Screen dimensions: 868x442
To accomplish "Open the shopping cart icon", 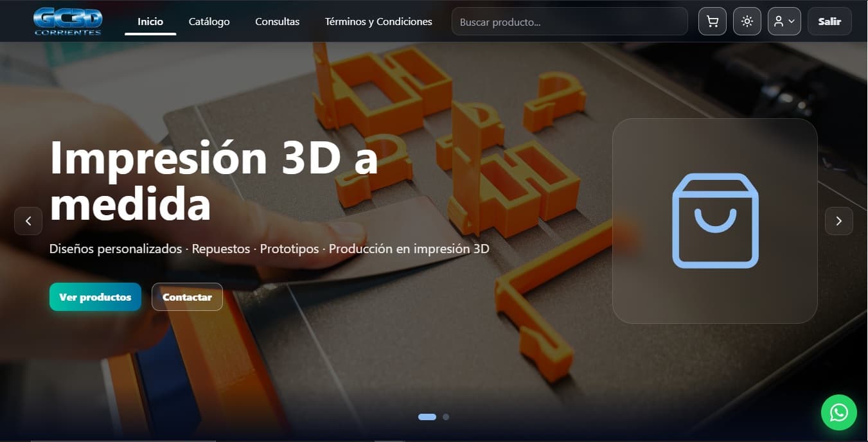I will coord(712,21).
